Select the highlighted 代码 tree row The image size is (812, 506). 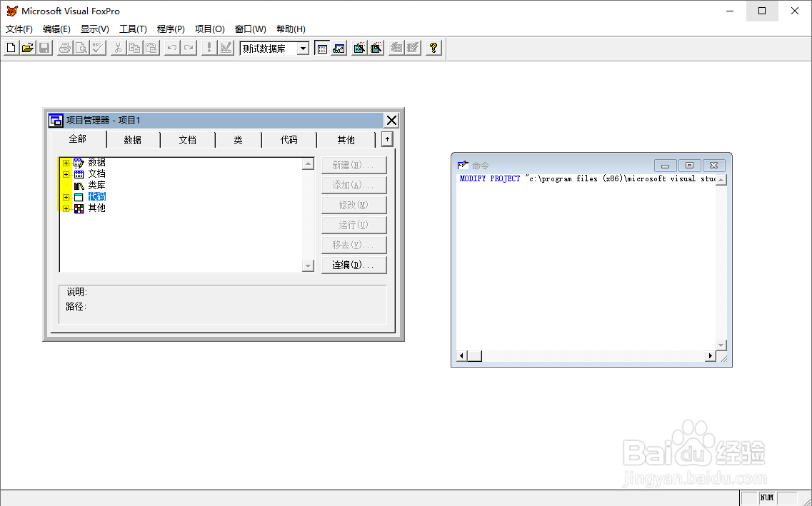pos(97,196)
